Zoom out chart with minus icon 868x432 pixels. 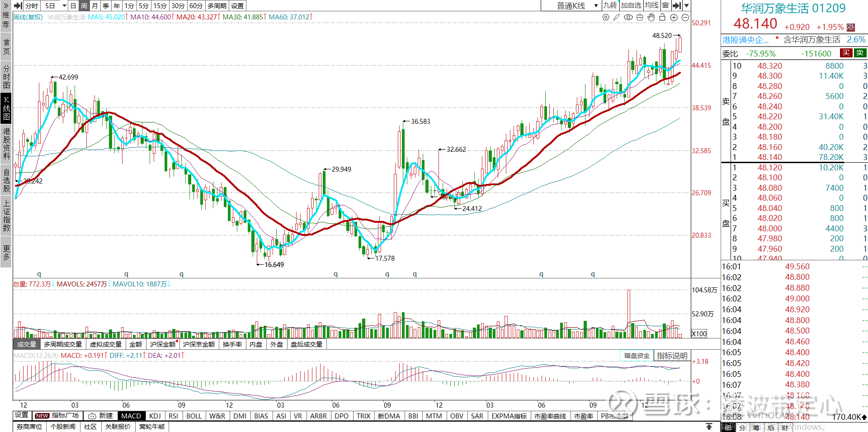[x=685, y=17]
